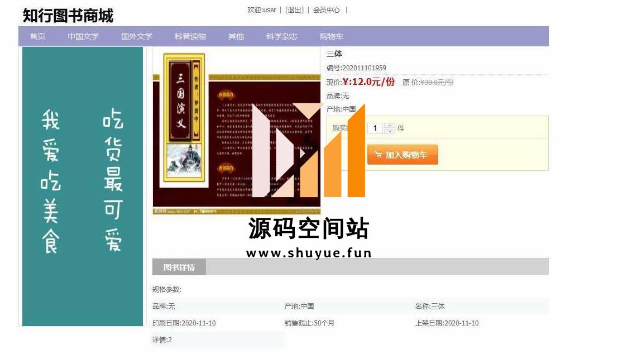Decrease purchase quantity with down arrow
The image size is (618, 364).
click(390, 131)
